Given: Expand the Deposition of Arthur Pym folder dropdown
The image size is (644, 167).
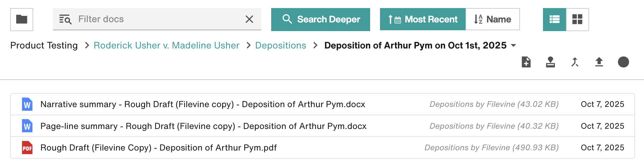Looking at the screenshot, I should click(513, 45).
